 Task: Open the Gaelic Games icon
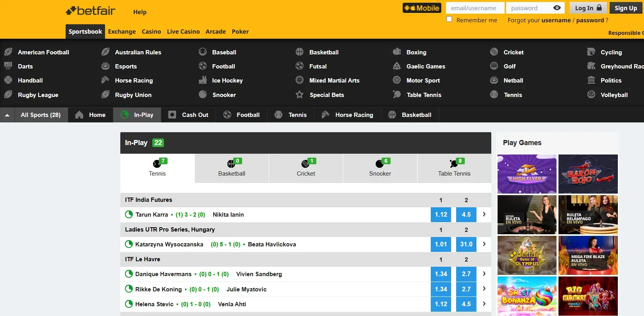397,66
